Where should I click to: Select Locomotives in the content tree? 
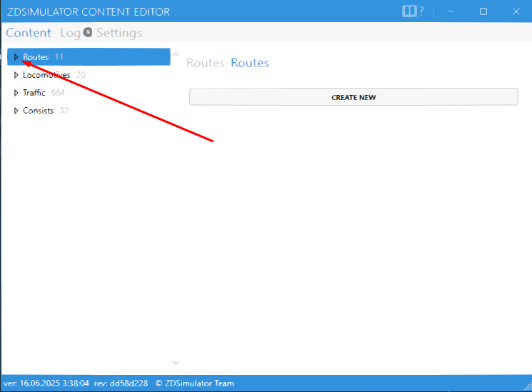[x=46, y=74]
